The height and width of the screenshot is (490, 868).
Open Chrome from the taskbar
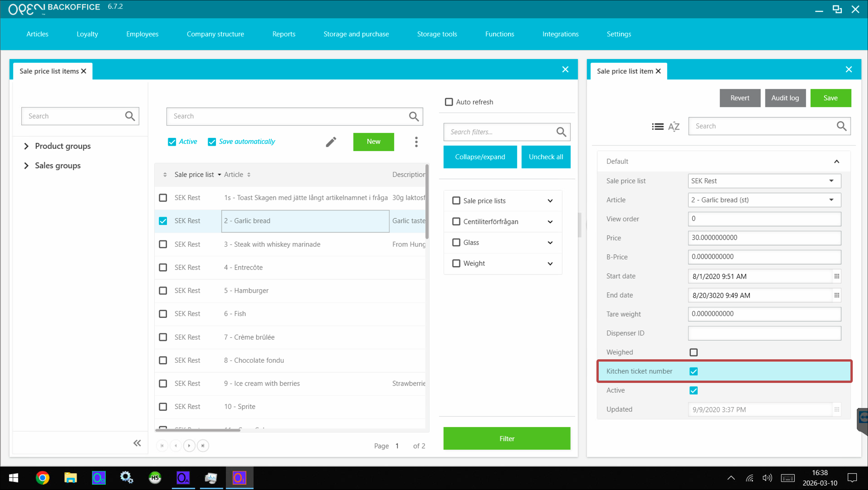click(x=42, y=478)
